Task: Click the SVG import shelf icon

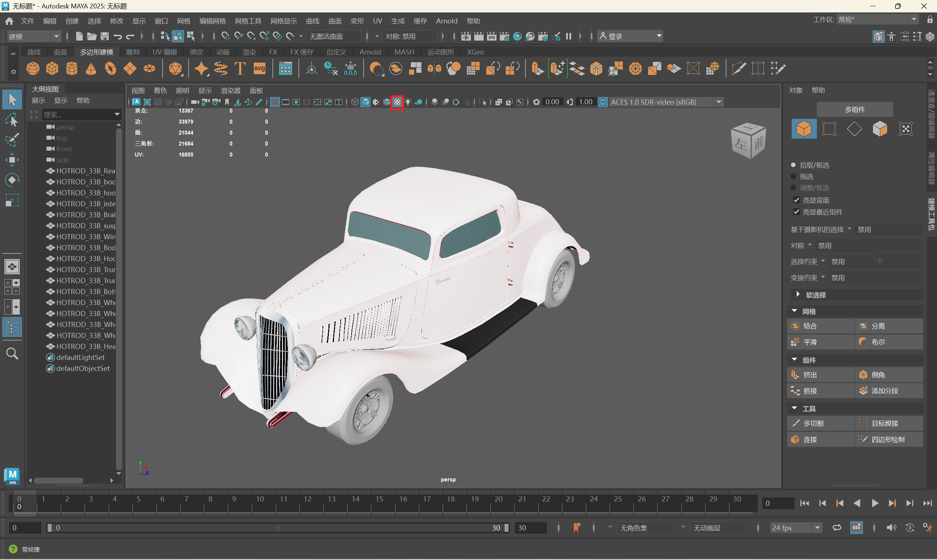Action: click(x=260, y=69)
